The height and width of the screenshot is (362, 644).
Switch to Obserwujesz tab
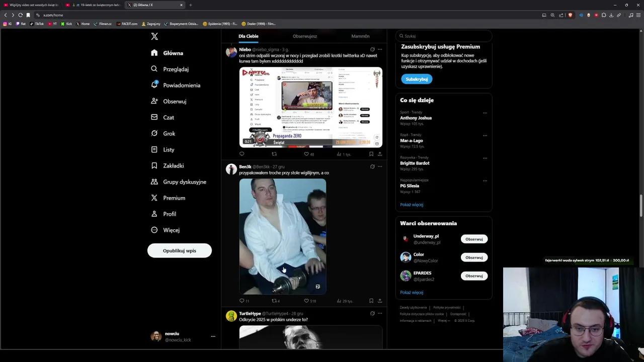(x=305, y=36)
